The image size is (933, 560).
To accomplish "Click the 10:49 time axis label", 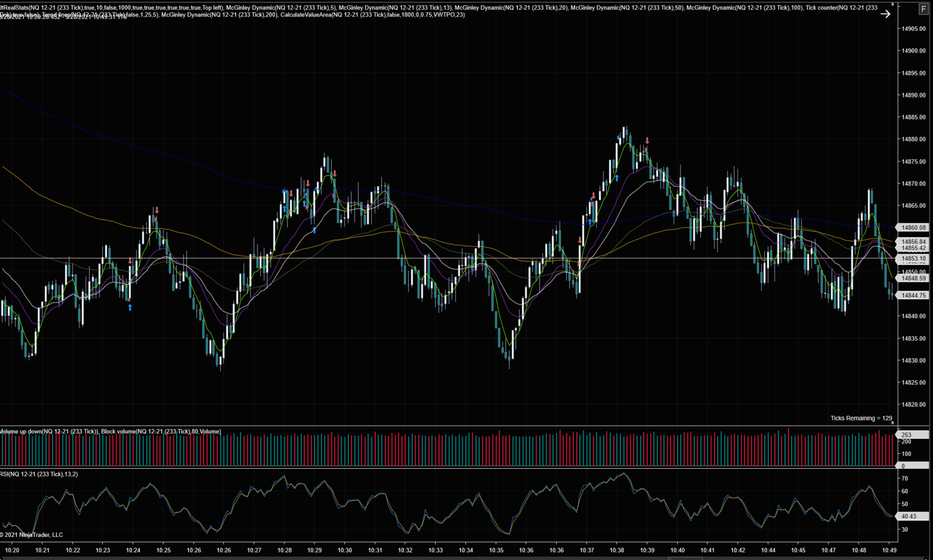I will 889,550.
